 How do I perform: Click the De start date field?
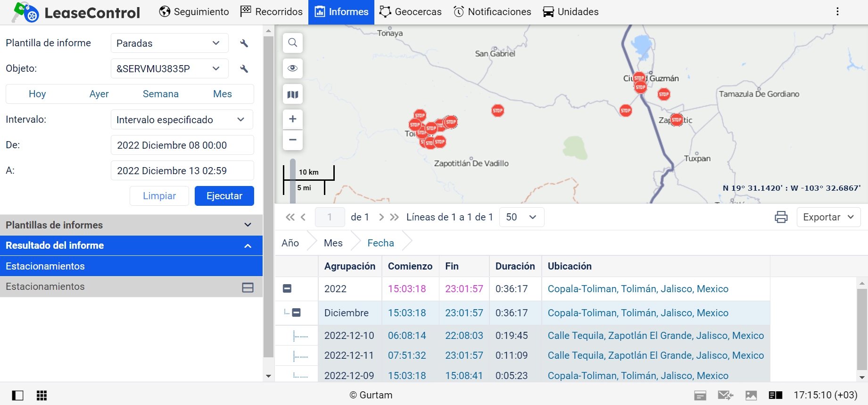pyautogui.click(x=182, y=145)
